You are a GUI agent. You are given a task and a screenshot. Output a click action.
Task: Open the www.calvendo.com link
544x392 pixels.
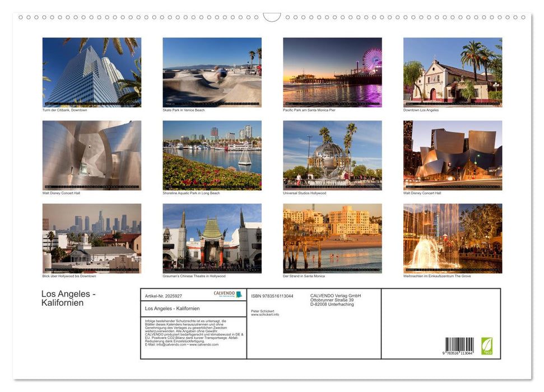coord(204,344)
